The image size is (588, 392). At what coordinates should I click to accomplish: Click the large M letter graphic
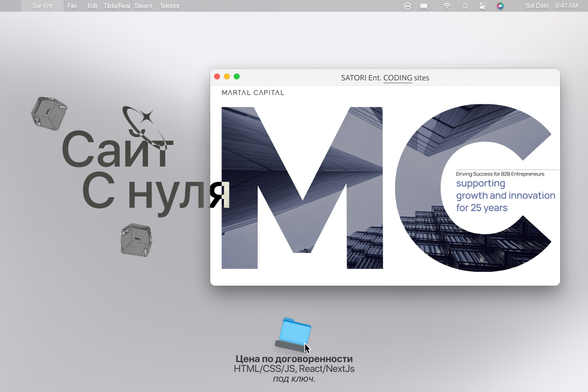302,188
